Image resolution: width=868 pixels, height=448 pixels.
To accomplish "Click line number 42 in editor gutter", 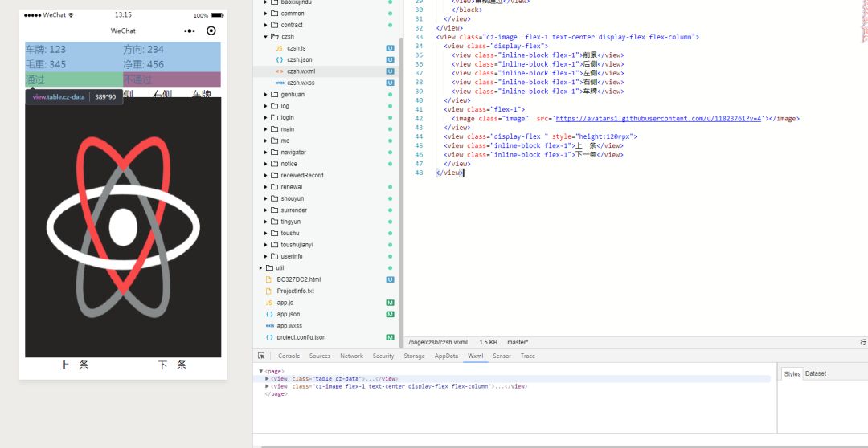I will pos(419,118).
